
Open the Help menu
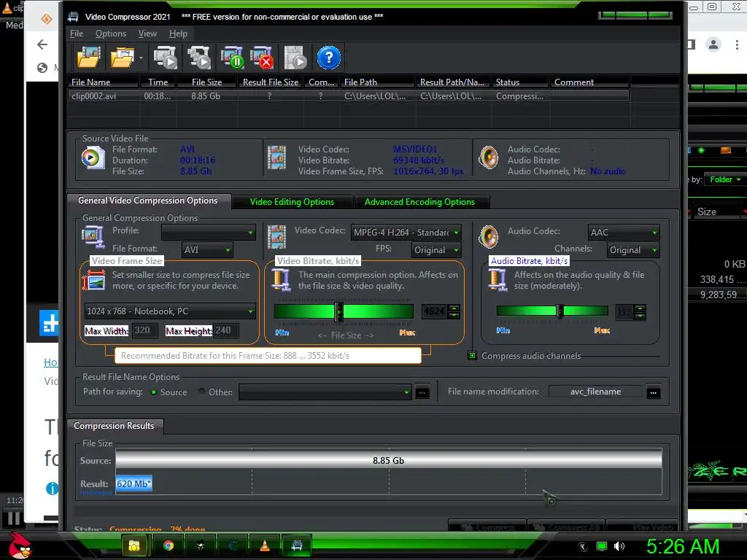178,34
